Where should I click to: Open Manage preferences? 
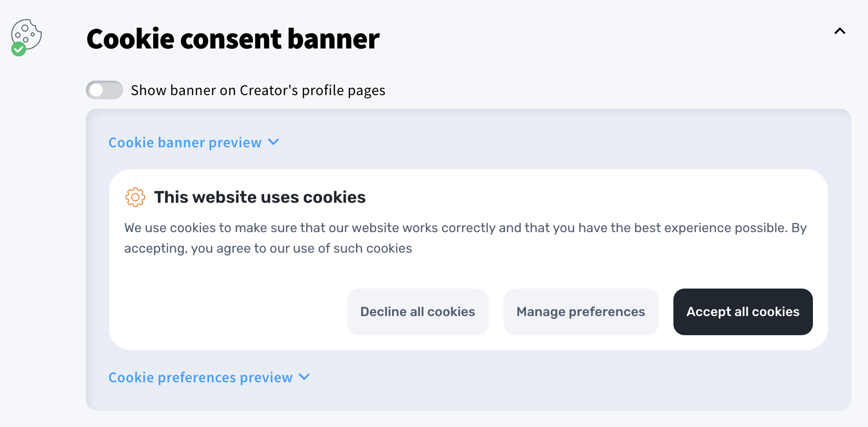[580, 311]
